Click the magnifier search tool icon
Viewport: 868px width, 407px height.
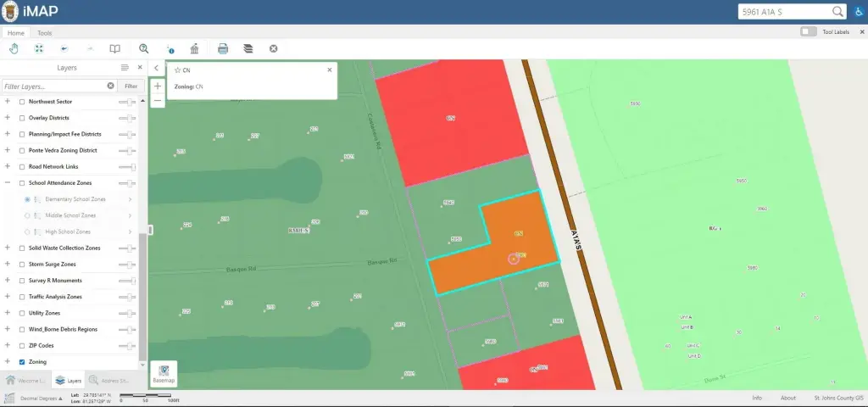click(x=144, y=48)
